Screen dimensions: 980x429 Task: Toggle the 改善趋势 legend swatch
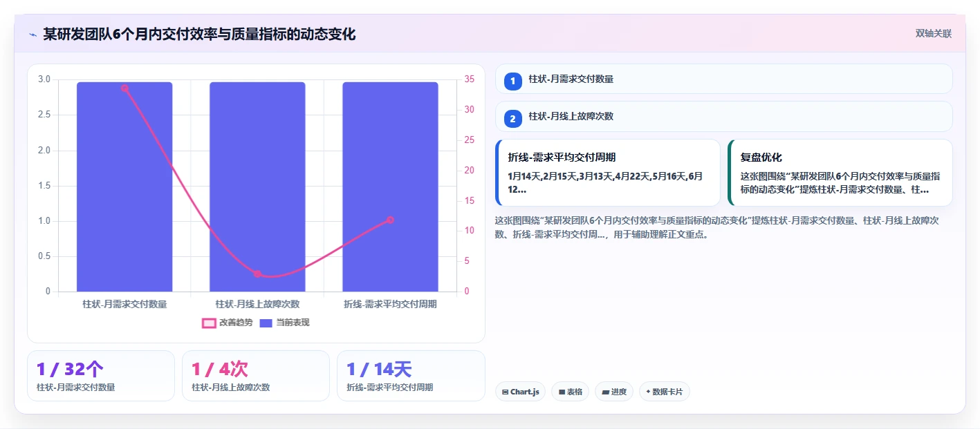209,323
